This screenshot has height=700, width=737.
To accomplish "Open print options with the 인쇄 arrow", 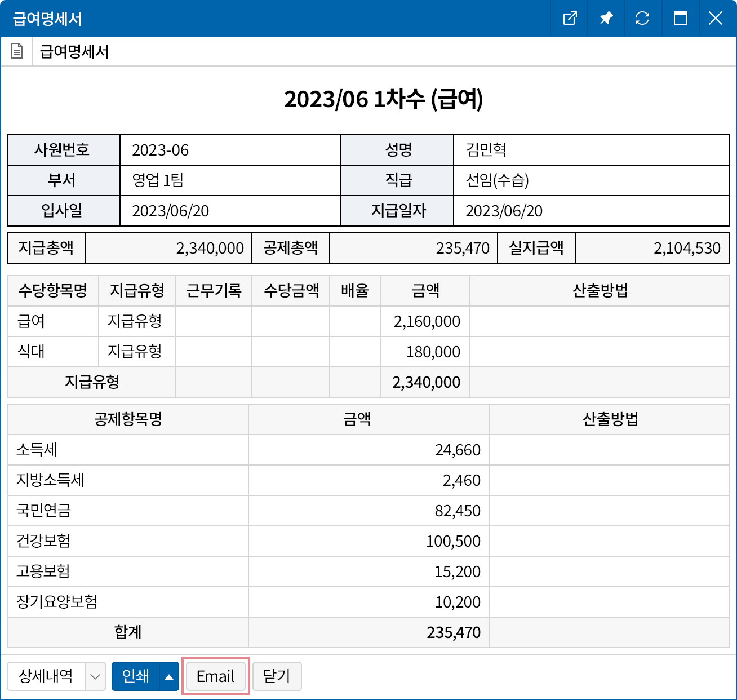I will point(168,676).
